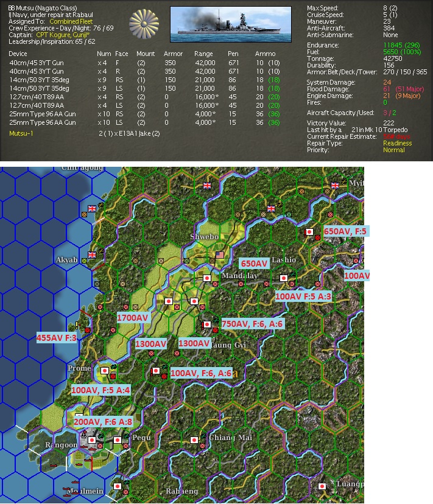Click the Tonnage value 42750
Screen dimensions: 433x504
(x=392, y=59)
